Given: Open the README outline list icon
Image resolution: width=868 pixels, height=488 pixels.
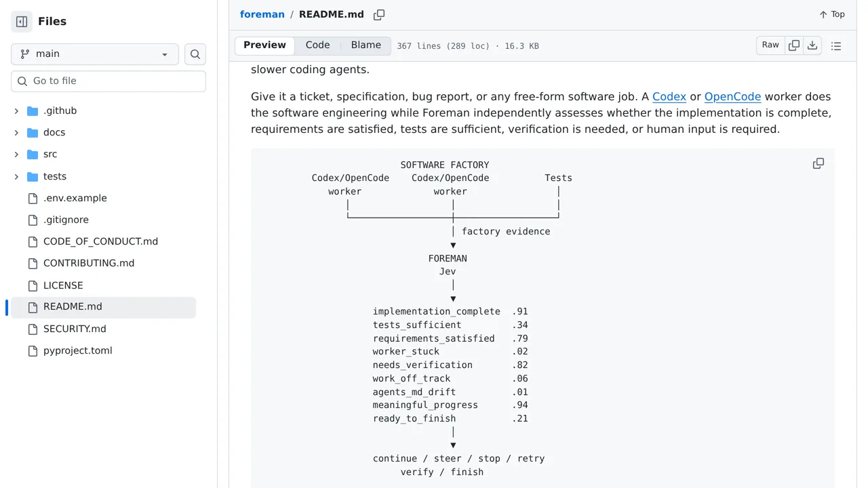Looking at the screenshot, I should (836, 45).
